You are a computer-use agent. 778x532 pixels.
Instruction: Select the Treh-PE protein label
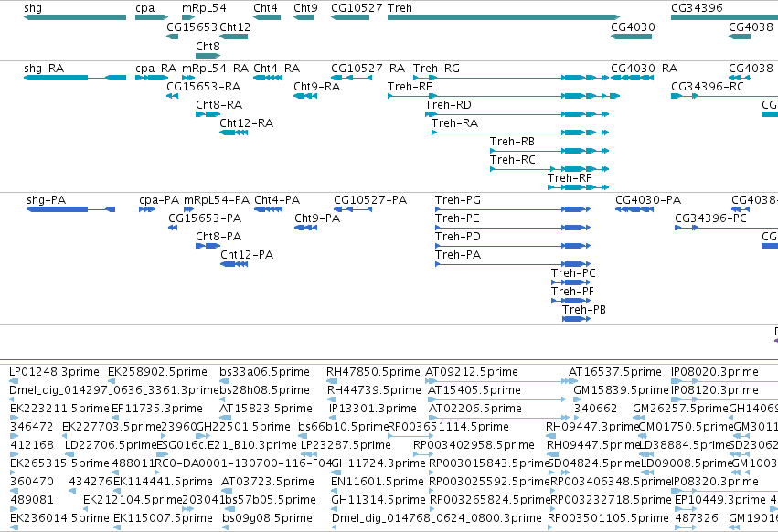[457, 218]
